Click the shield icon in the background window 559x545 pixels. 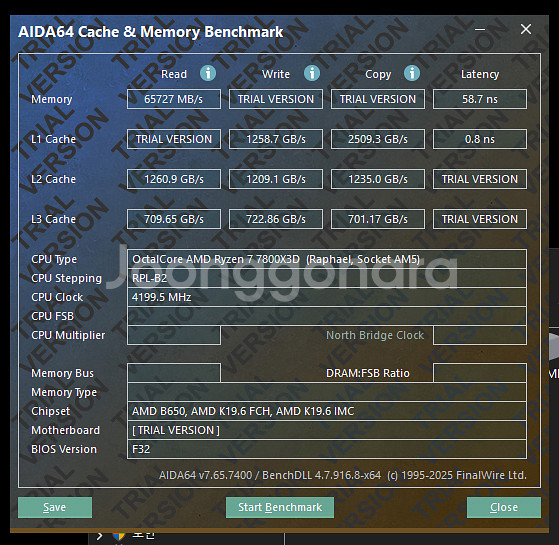tap(119, 536)
